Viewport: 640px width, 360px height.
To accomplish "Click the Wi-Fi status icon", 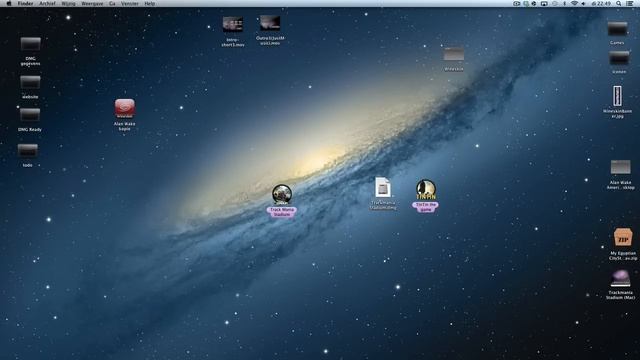I will 574,3.
